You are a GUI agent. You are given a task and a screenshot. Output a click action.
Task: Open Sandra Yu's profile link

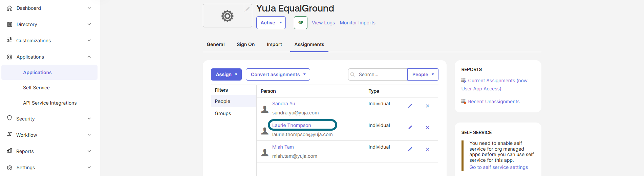(x=284, y=104)
